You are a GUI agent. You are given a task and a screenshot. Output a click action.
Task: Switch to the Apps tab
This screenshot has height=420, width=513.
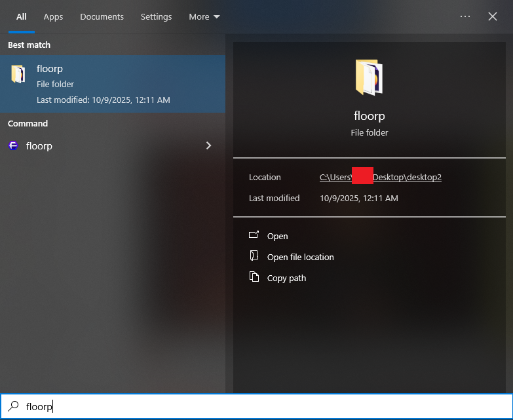click(53, 16)
